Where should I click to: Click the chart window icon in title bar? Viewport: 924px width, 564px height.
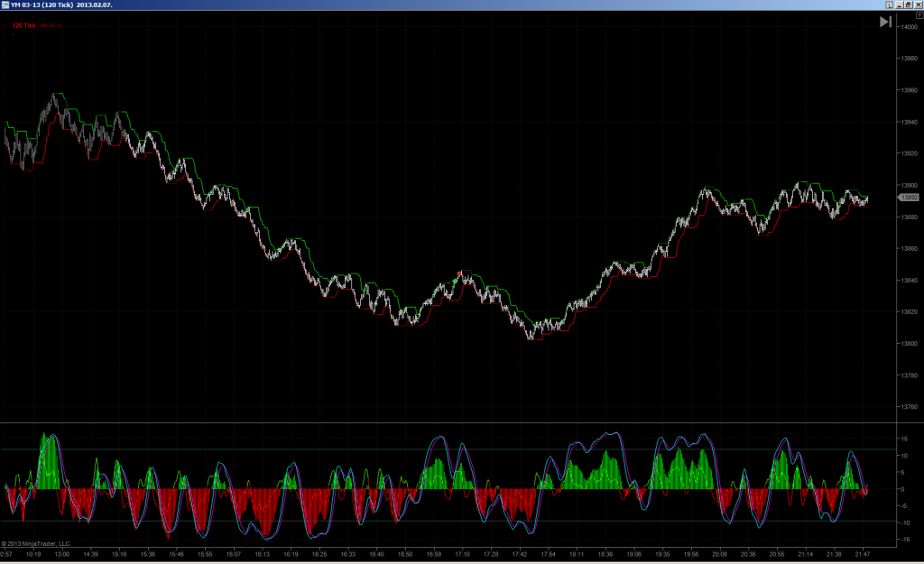[5, 5]
